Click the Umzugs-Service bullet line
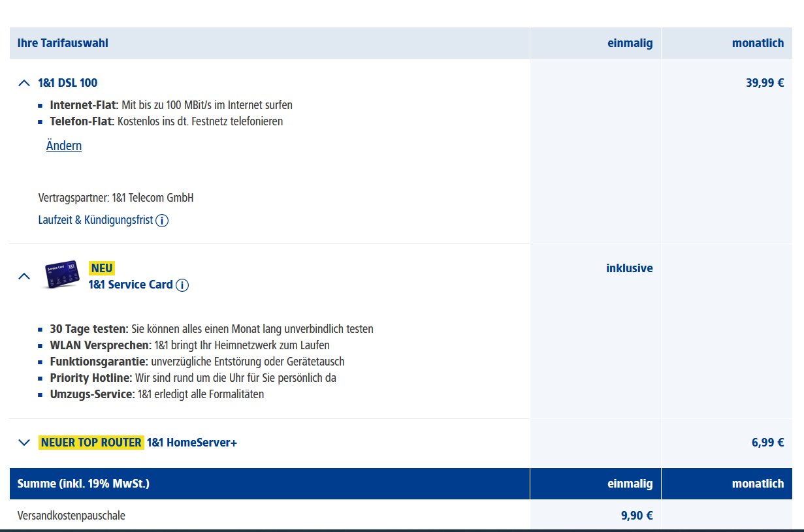The width and height of the screenshot is (804, 532). click(x=157, y=394)
